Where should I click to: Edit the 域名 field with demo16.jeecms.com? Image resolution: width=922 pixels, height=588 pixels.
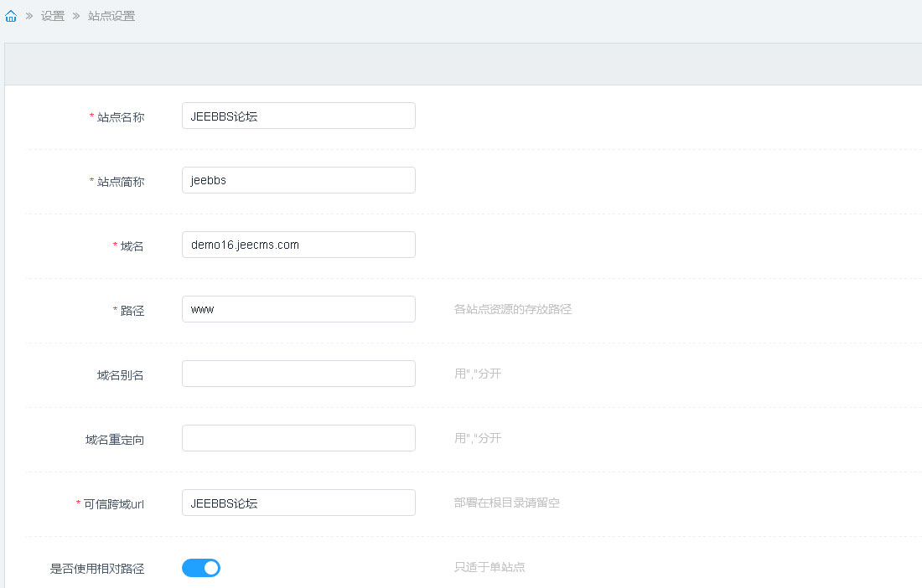point(298,245)
